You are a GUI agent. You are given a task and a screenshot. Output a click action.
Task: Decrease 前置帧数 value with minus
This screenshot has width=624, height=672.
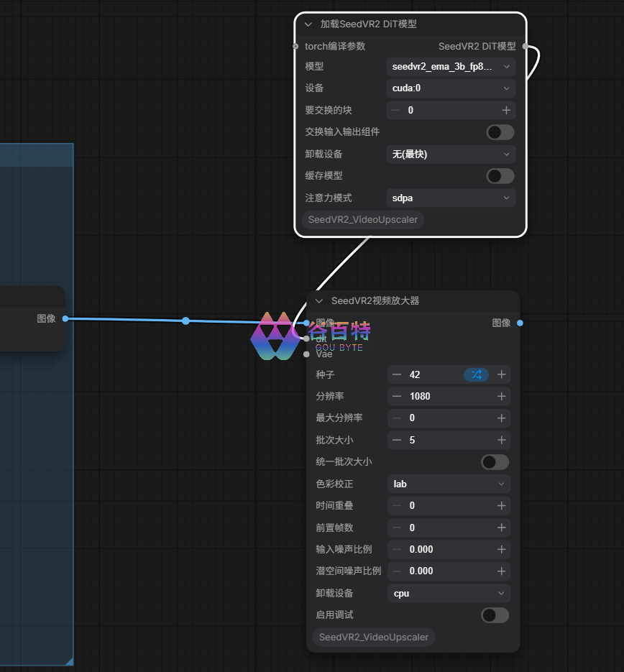point(397,528)
